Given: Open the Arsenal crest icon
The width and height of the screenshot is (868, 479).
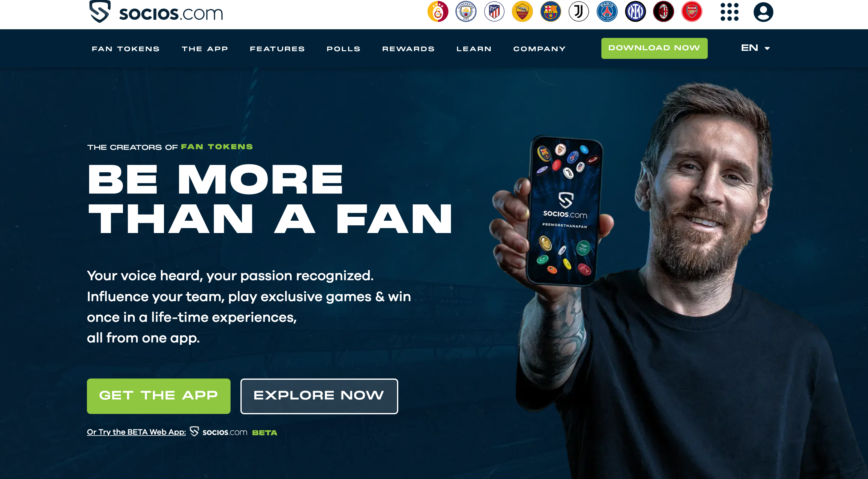Looking at the screenshot, I should [x=692, y=12].
